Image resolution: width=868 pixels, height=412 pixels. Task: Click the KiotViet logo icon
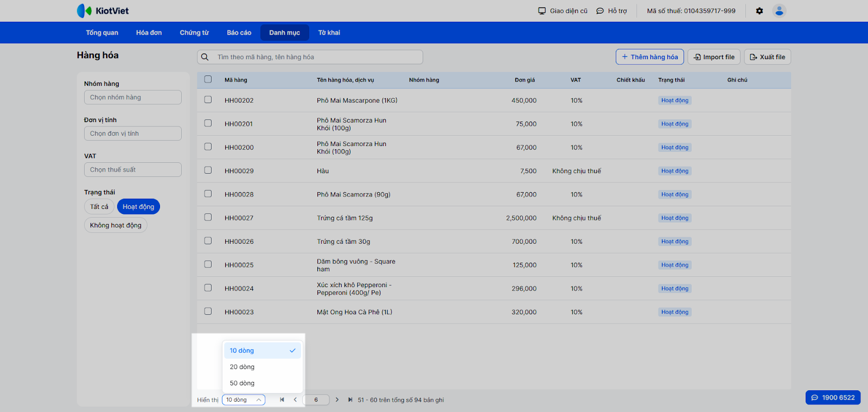click(84, 11)
